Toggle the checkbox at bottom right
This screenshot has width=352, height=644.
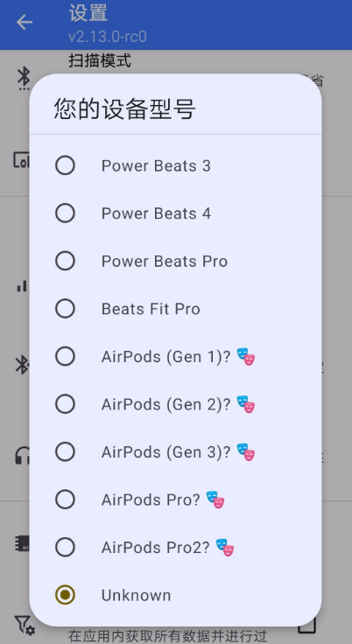308,627
